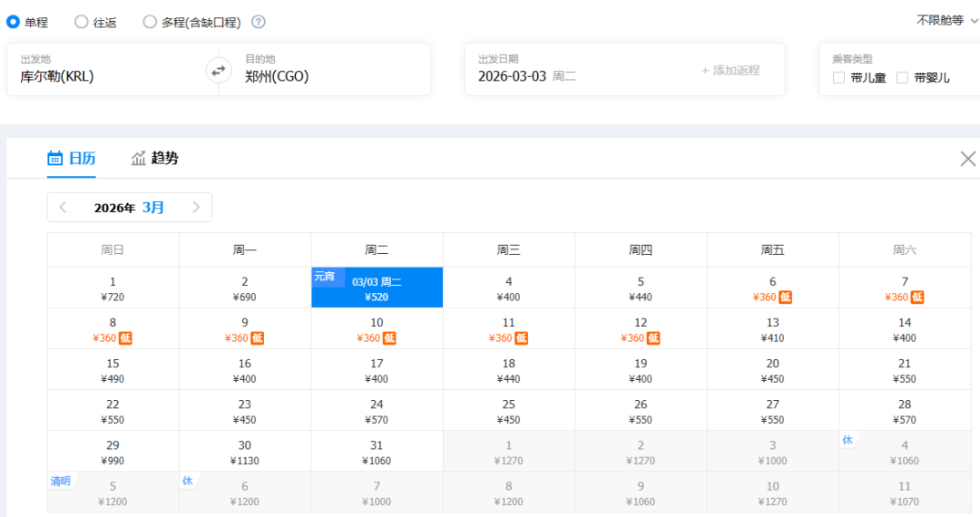Click the 低 low-price badge on March 6
The height and width of the screenshot is (517, 980).
coord(786,298)
